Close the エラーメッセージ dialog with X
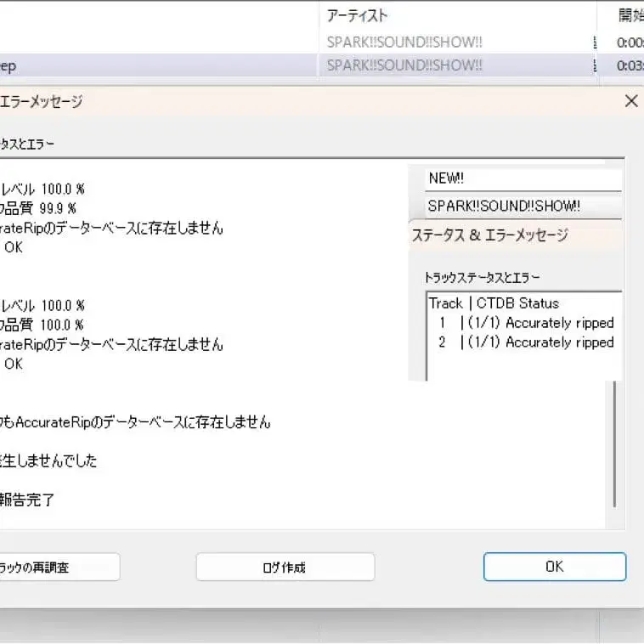 point(630,101)
